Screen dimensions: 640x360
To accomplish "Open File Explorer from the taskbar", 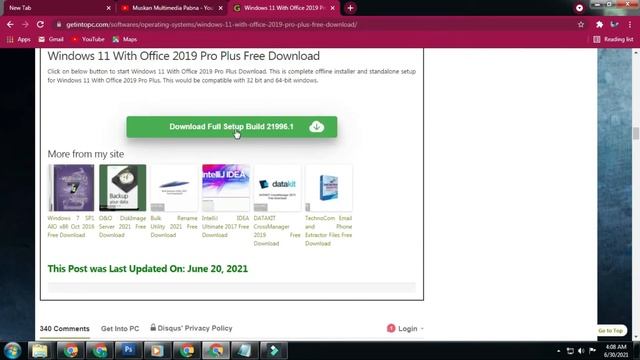I will coord(40,351).
